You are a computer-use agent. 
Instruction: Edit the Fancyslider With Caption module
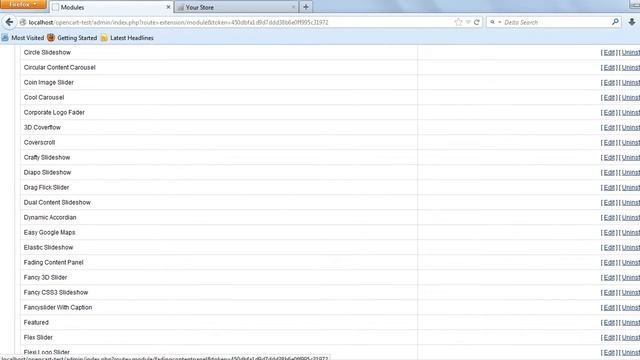click(x=609, y=308)
